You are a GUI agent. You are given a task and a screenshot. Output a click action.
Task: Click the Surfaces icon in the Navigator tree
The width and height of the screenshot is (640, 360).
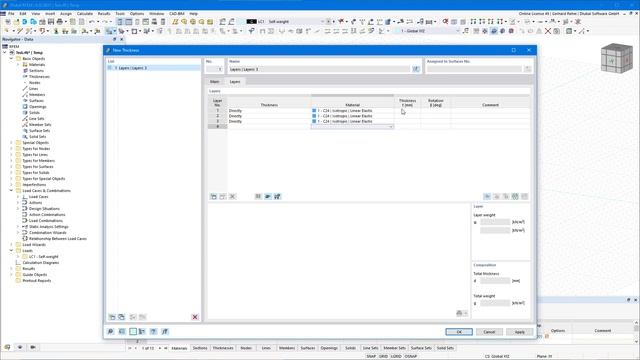tap(25, 100)
